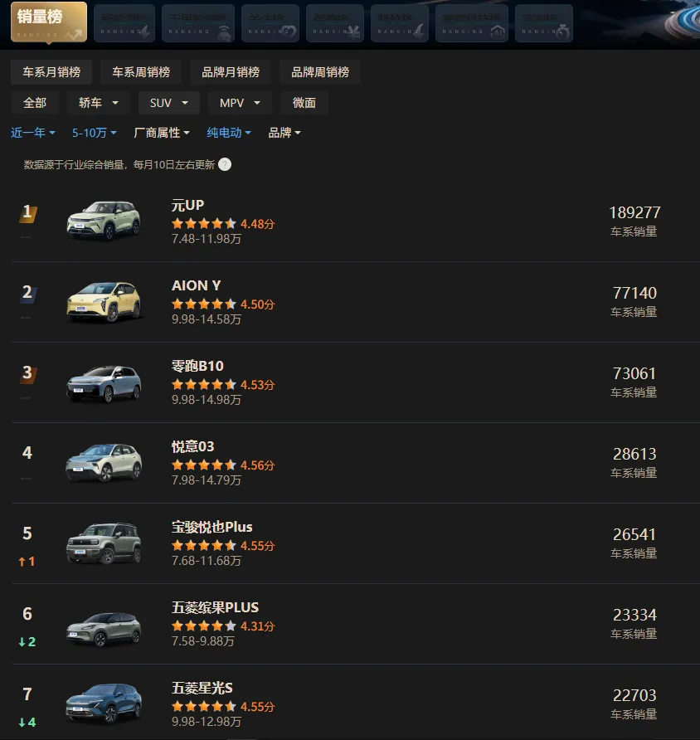Select the 销量榜 ranking tab
The image size is (700, 740).
coord(49,22)
